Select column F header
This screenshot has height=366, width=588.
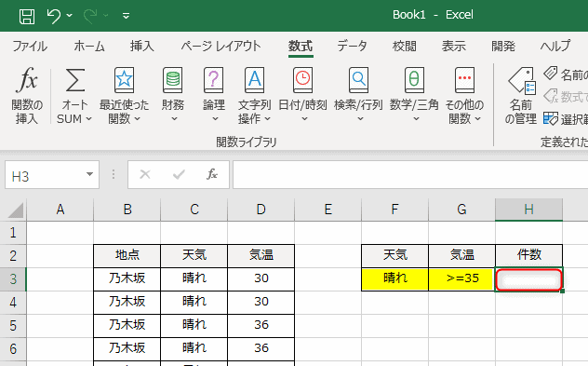pyautogui.click(x=394, y=210)
